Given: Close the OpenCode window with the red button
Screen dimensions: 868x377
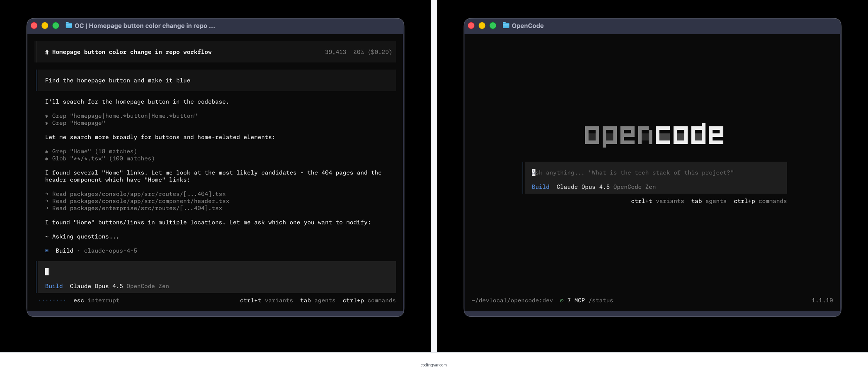Looking at the screenshot, I should (x=471, y=25).
